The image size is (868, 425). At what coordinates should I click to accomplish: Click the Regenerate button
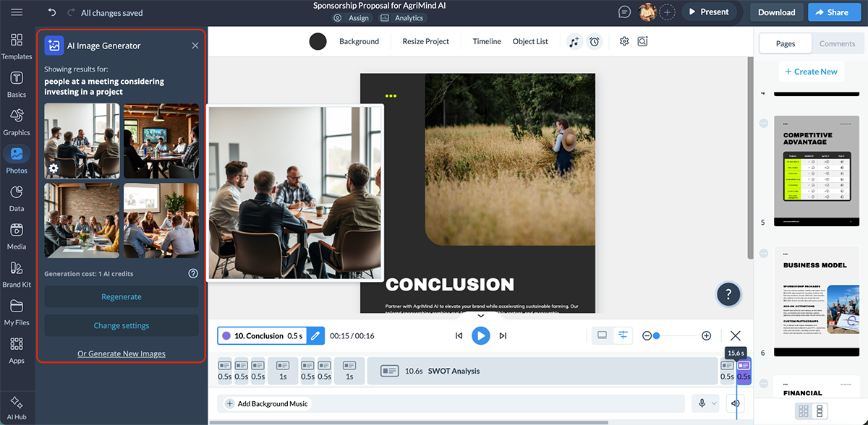(x=121, y=296)
